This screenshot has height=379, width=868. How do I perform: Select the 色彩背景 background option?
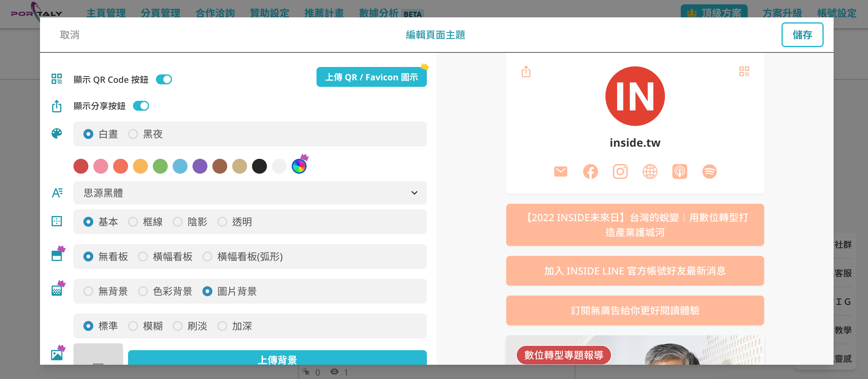[x=165, y=291]
